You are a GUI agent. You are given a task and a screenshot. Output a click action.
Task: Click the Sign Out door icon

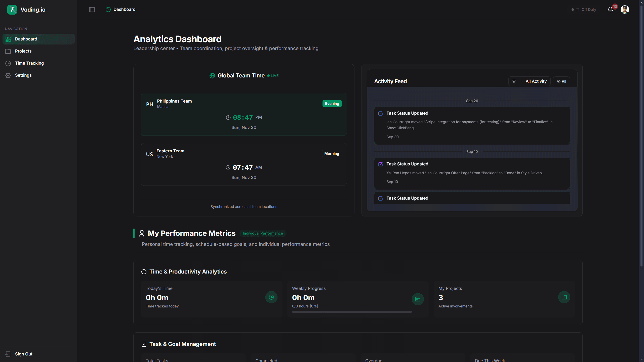8,354
